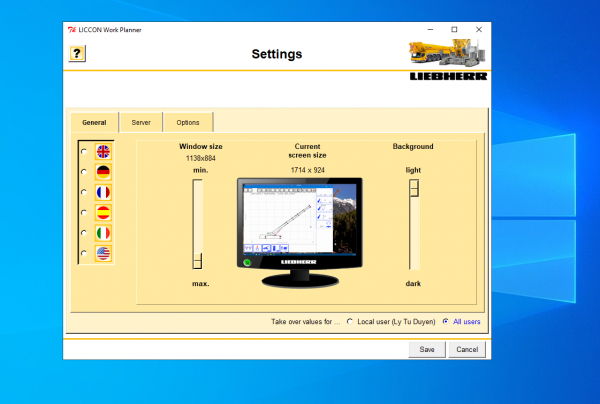The image size is (600, 404).
Task: Click the French flag icon
Action: pyautogui.click(x=103, y=192)
